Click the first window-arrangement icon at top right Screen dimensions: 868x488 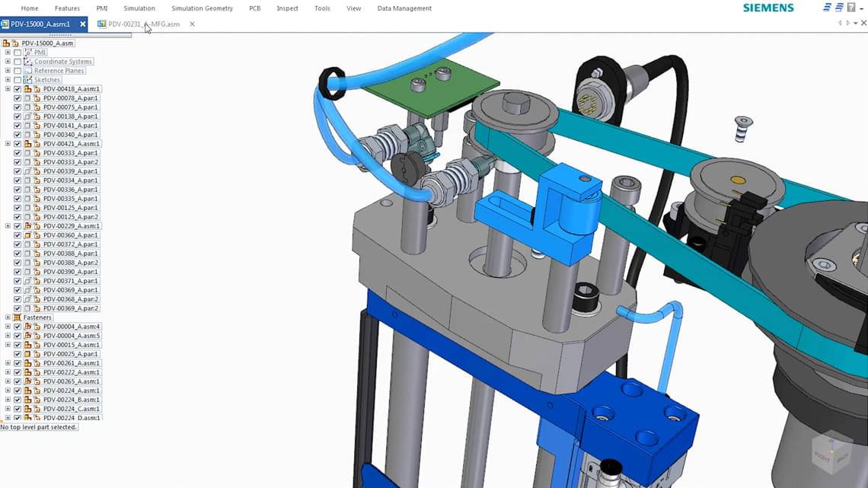click(827, 7)
